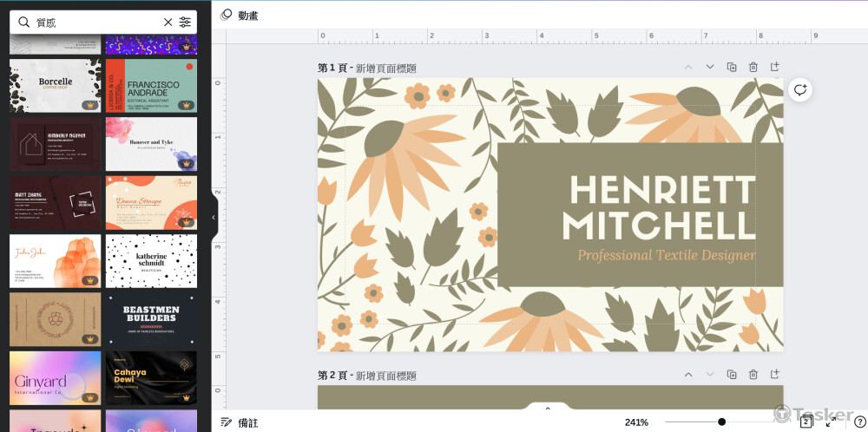
Task: Expand the page thumbnails drawer at the bottom
Action: click(548, 408)
